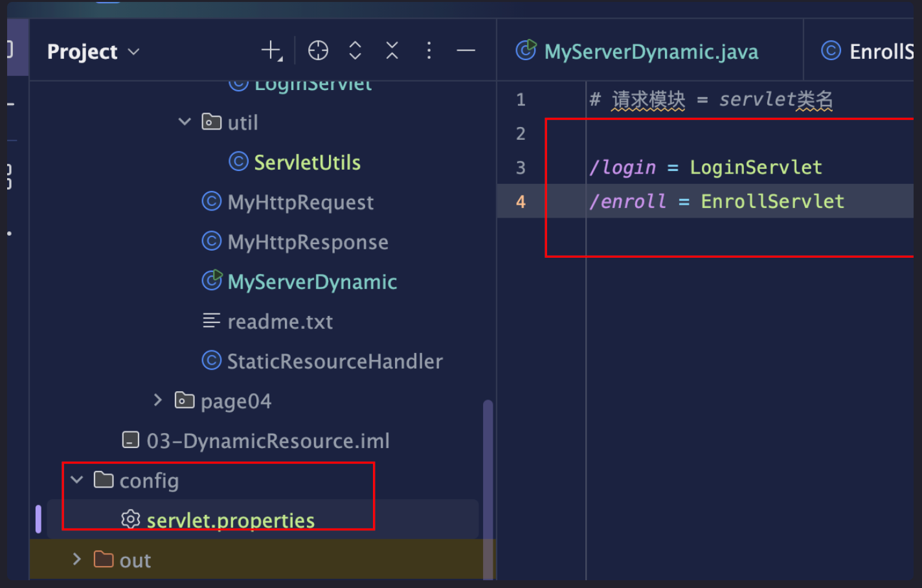Click the add new file plus icon
This screenshot has width=922, height=588.
pos(272,51)
